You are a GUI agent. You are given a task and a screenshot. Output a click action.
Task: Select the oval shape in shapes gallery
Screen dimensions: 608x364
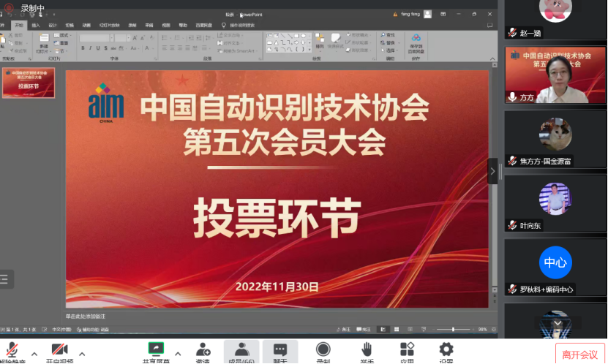[x=303, y=36]
